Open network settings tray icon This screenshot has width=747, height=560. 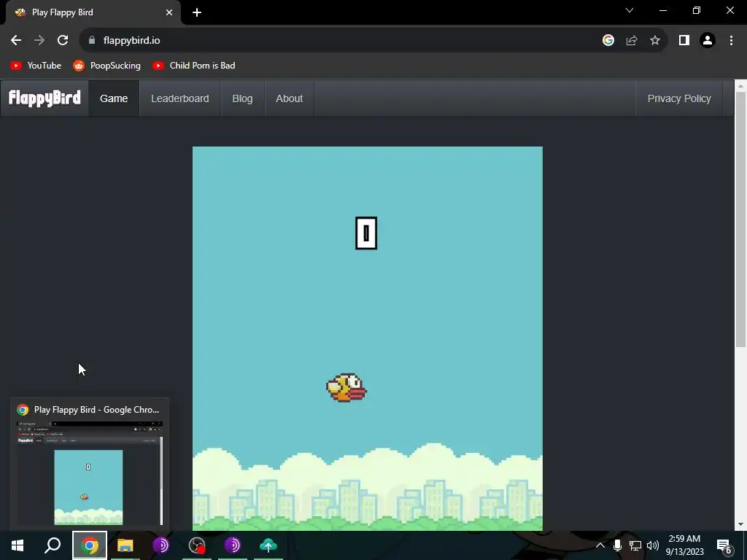[635, 545]
